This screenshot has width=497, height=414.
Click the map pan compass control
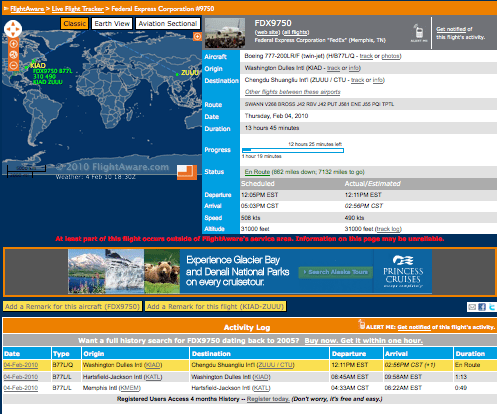[13, 29]
